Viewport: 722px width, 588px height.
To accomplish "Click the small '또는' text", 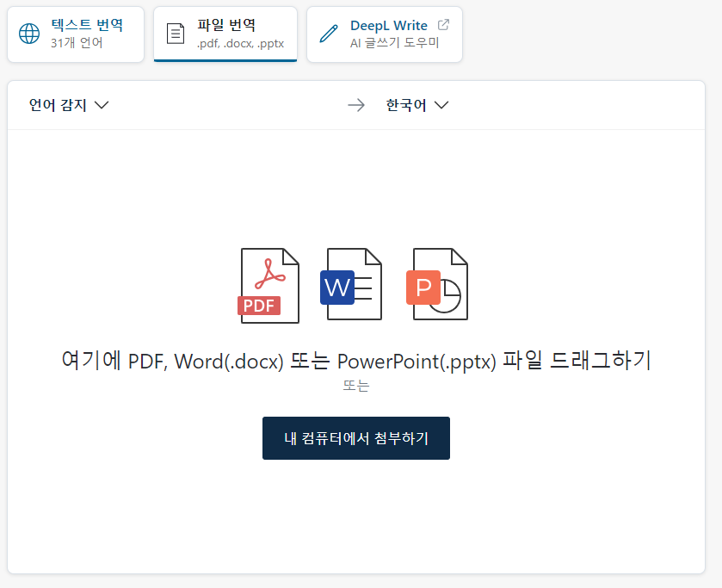I will 356,386.
